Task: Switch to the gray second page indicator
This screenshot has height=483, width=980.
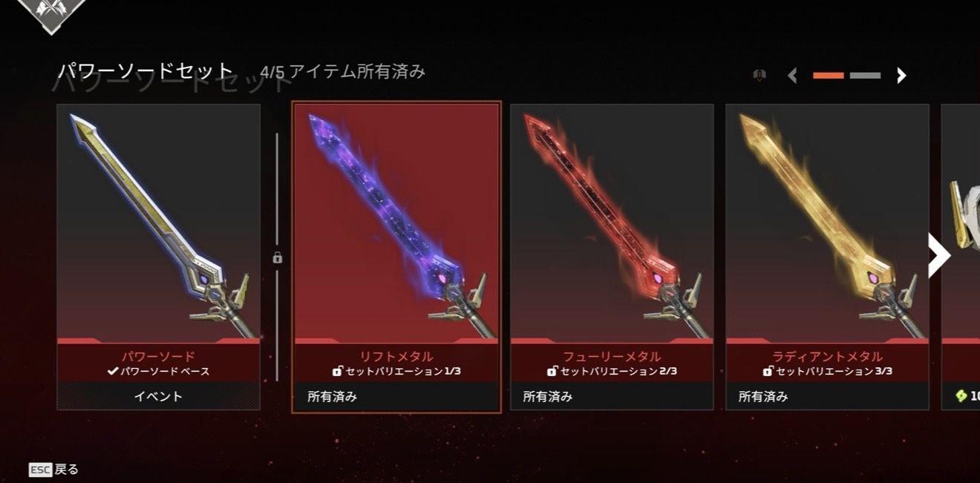Action: 865,75
